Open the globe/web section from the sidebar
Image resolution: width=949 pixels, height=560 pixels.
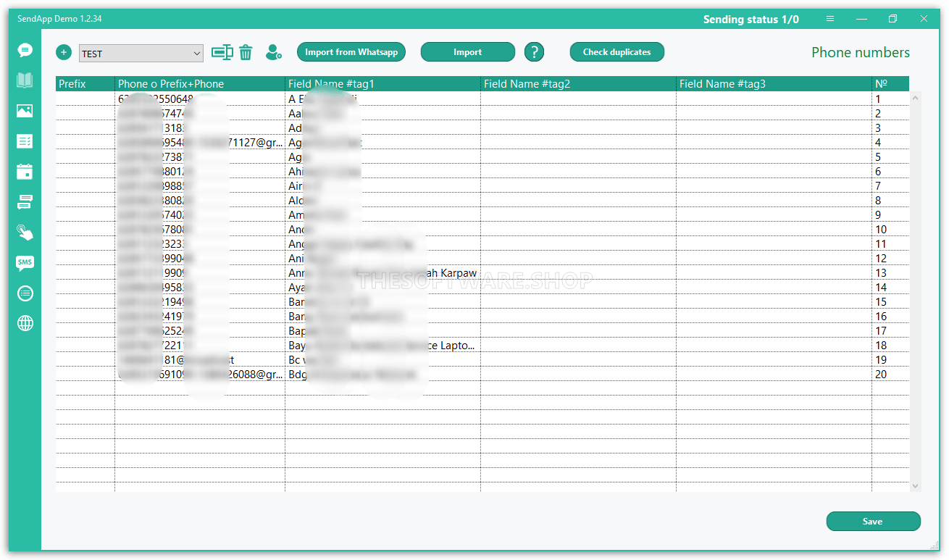(25, 323)
